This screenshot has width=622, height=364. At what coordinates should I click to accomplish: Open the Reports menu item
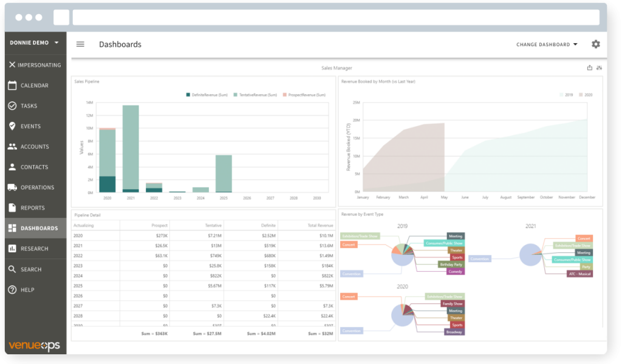33,208
